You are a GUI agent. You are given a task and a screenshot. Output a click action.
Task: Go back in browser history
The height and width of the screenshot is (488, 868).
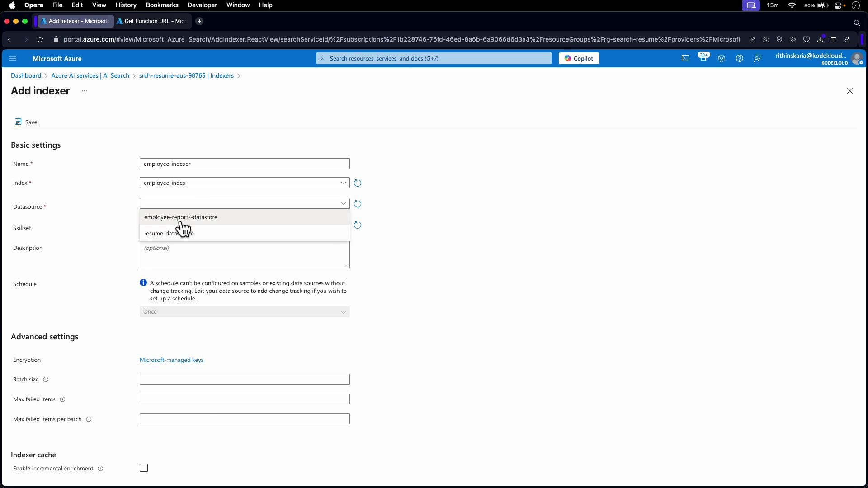pyautogui.click(x=9, y=40)
